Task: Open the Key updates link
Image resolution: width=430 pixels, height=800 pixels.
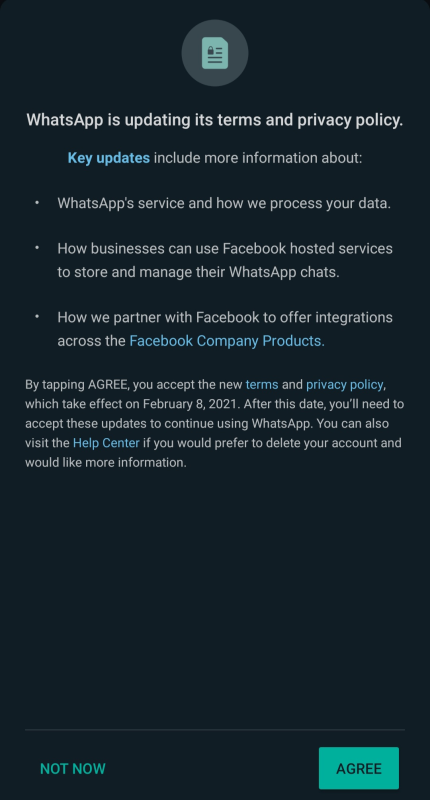Action: point(109,158)
